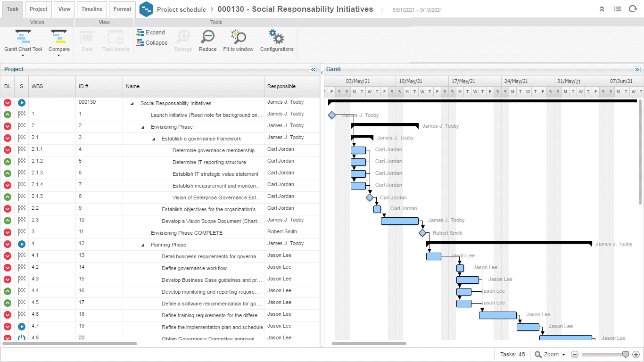The height and width of the screenshot is (362, 644).
Task: Click the refresh icon in header
Action: coord(633,9)
